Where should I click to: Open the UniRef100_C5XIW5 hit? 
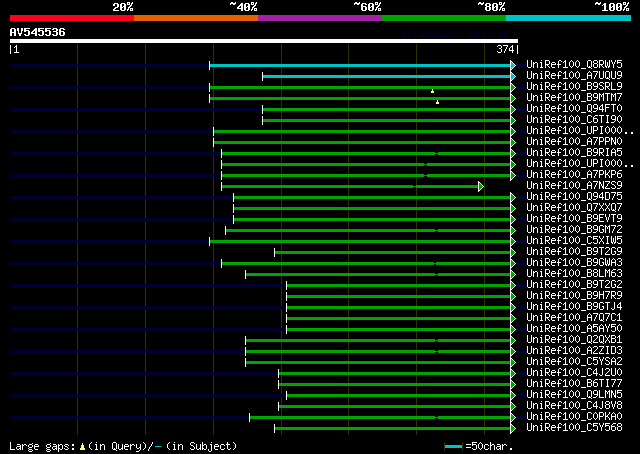574,241
